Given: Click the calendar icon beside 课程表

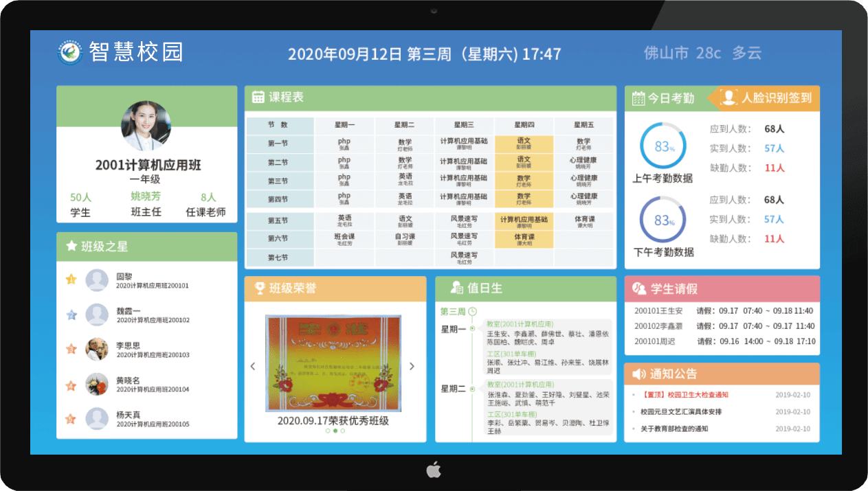Looking at the screenshot, I should pyautogui.click(x=258, y=98).
